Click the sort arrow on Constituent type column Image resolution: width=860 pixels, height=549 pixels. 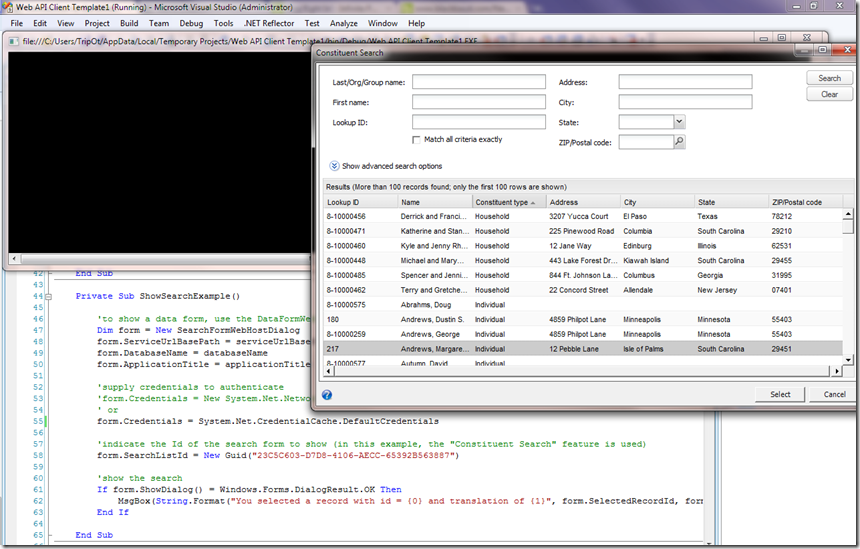tap(534, 202)
